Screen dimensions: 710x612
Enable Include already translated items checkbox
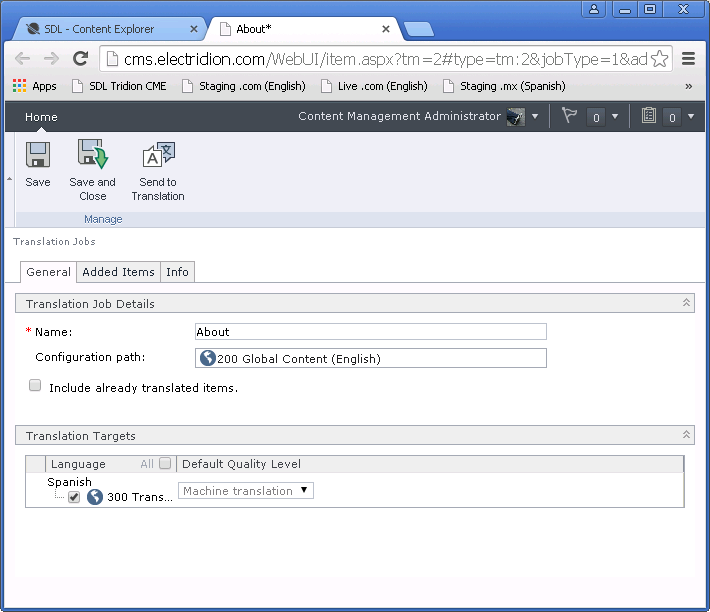pos(36,386)
